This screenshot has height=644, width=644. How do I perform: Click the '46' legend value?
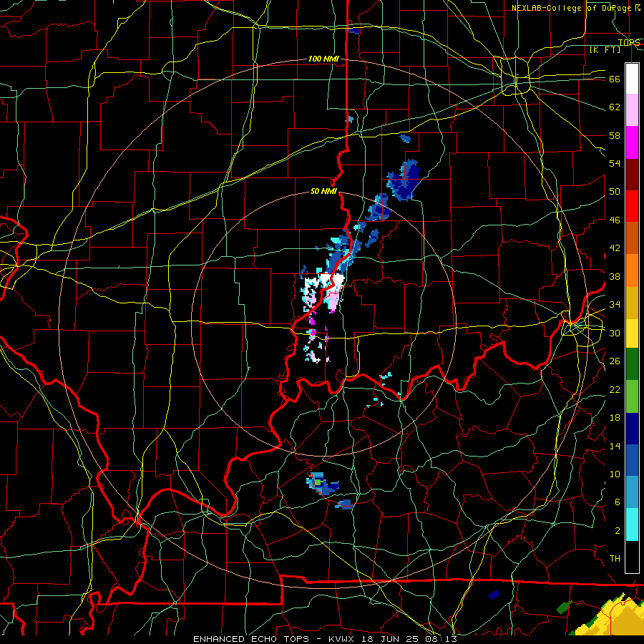[x=615, y=220]
